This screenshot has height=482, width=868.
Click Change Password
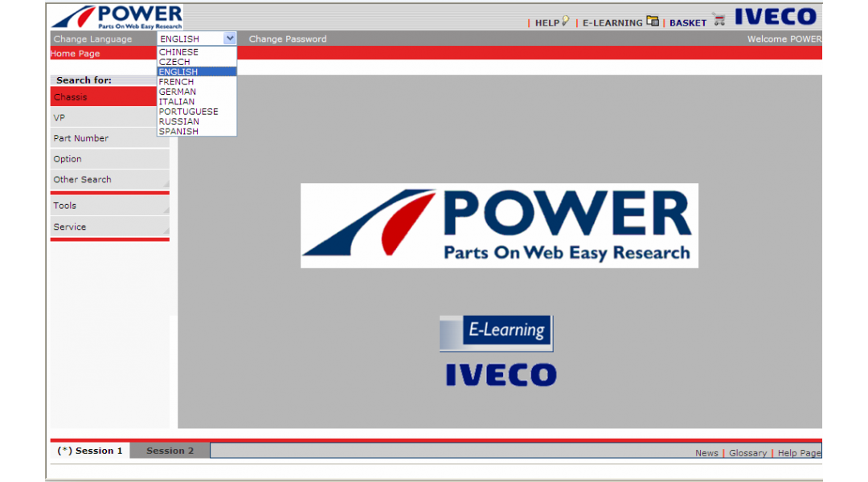pos(287,39)
